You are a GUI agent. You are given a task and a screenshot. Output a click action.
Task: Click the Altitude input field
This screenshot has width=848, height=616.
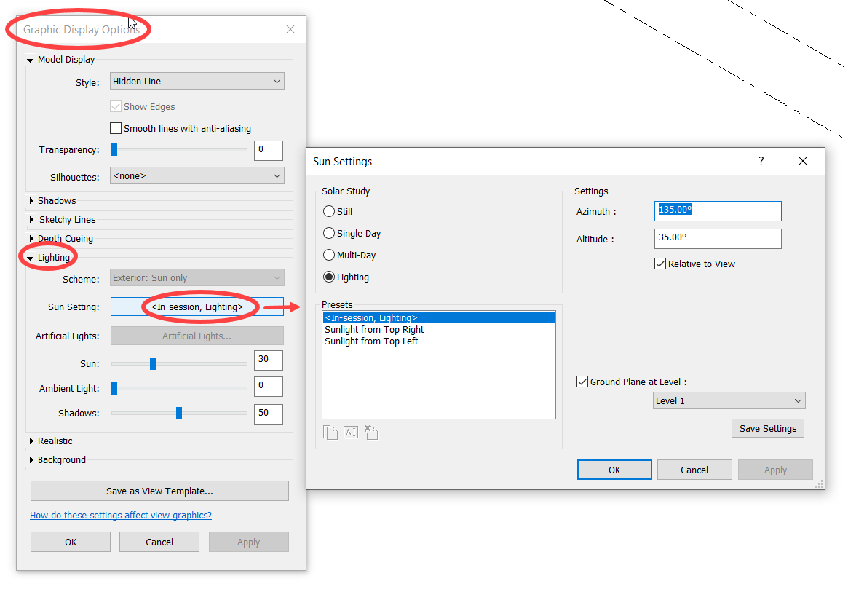718,239
